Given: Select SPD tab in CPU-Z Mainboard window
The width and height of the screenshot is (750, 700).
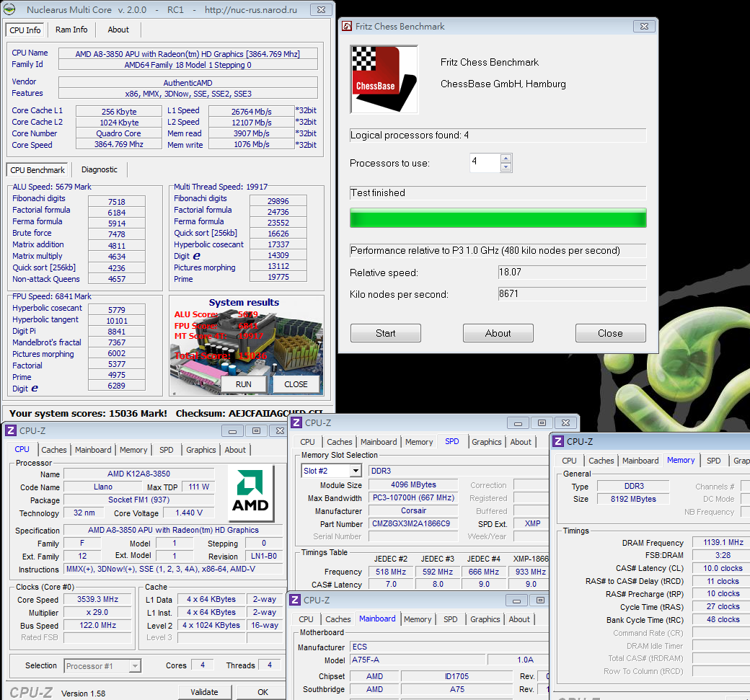Looking at the screenshot, I should click(x=450, y=619).
